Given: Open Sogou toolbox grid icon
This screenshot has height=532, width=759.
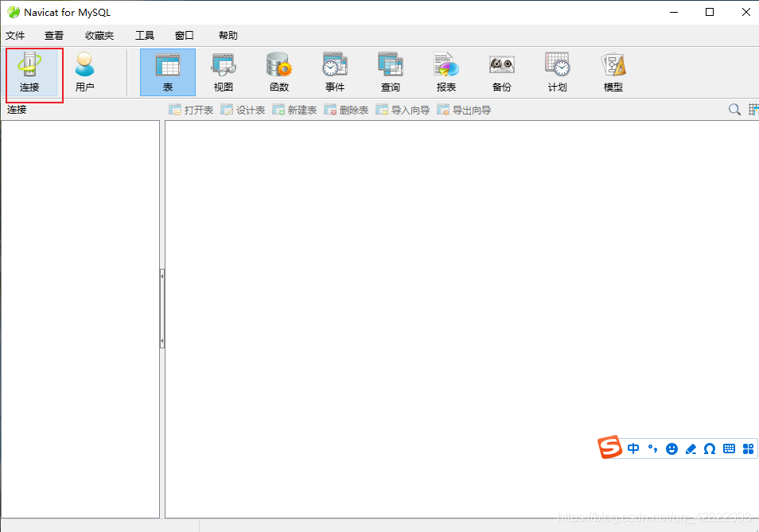Looking at the screenshot, I should click(749, 449).
